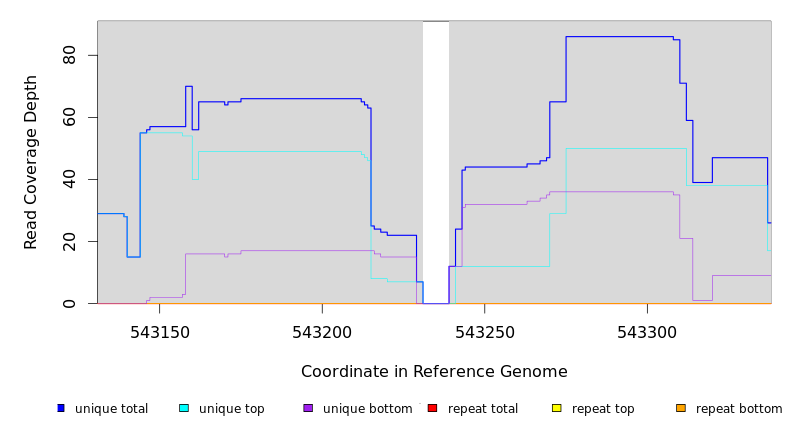This screenshot has height=432, width=792.
Task: Select the 'repeat top' legend label
Action: (x=603, y=409)
